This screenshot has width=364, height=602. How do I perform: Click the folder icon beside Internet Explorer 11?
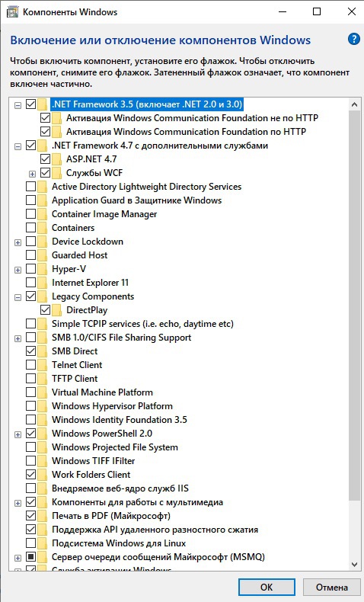[42, 283]
